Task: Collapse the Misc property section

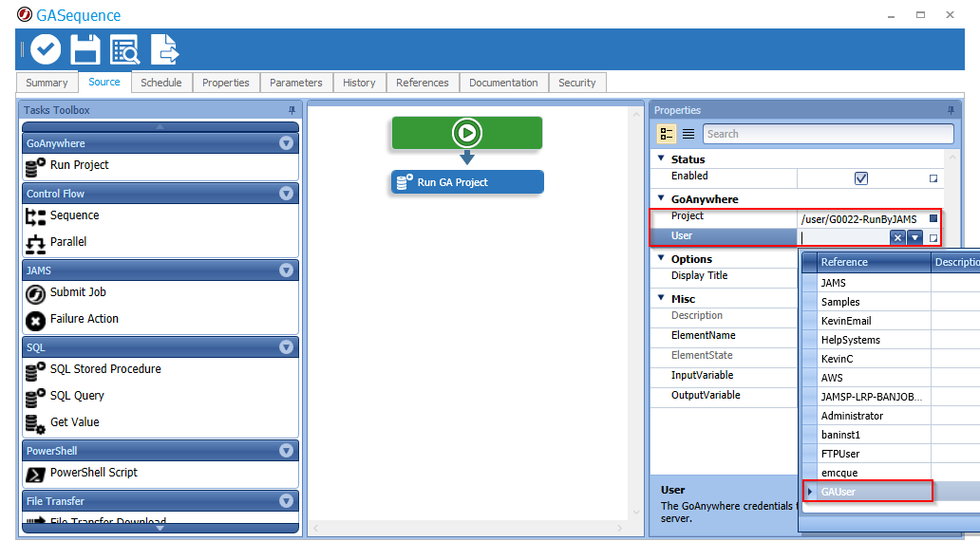Action: coord(661,298)
